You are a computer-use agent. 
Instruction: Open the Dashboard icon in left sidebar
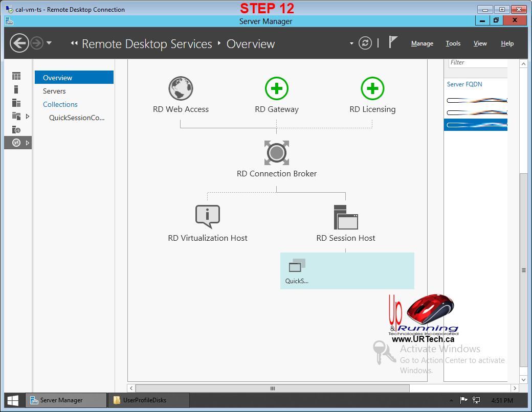click(x=16, y=76)
